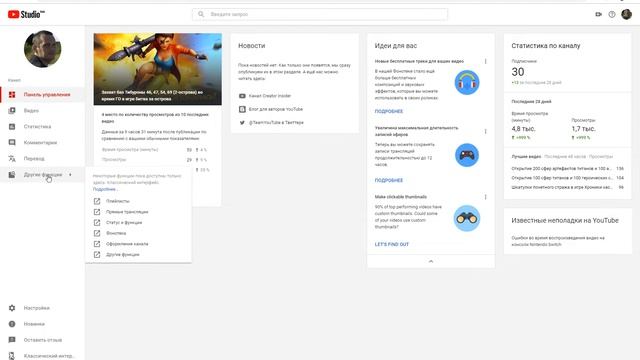Click ПОДРОБНЕЕ under the stream recording idea
This screenshot has height=360, width=640.
pos(389,180)
